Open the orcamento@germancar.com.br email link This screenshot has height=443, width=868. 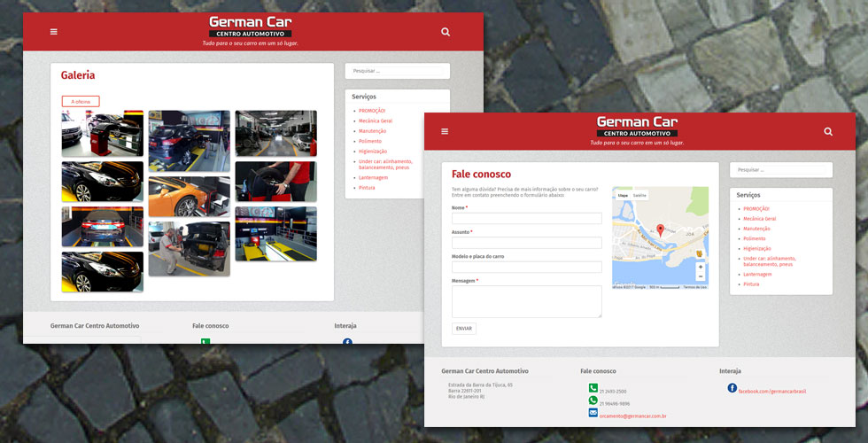point(632,416)
